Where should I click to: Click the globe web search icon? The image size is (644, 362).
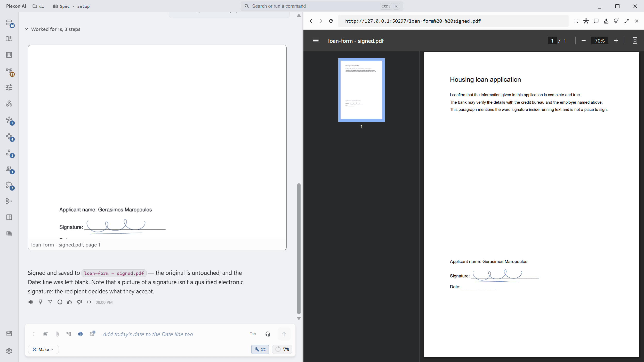click(80, 334)
